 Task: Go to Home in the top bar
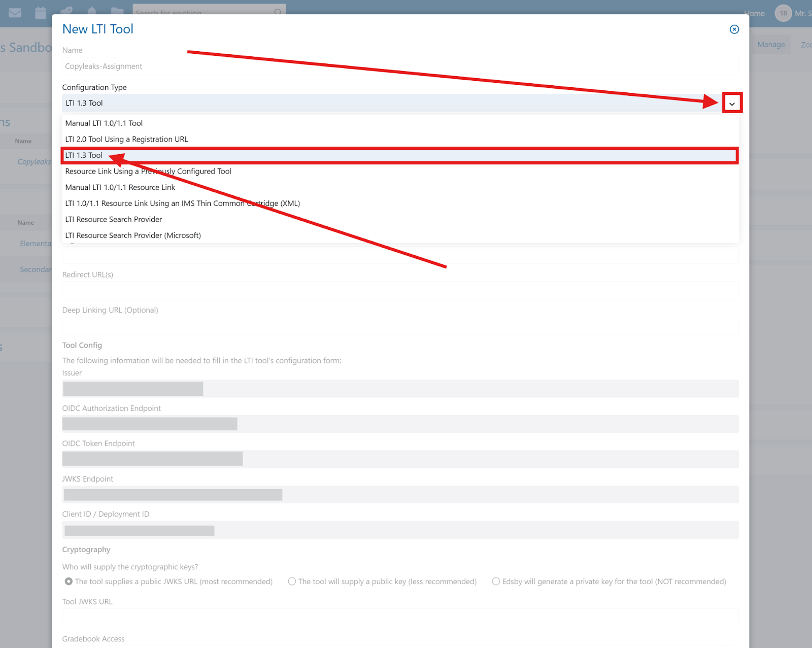[x=754, y=13]
